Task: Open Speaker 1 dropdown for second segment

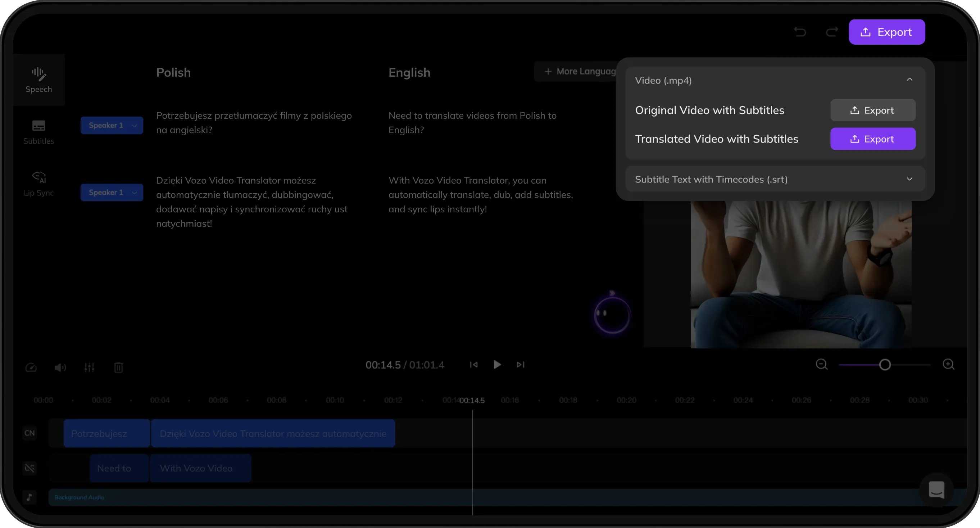Action: point(112,192)
